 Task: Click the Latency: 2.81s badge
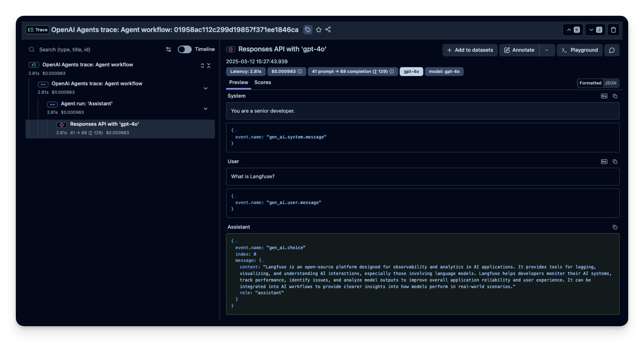tap(246, 71)
